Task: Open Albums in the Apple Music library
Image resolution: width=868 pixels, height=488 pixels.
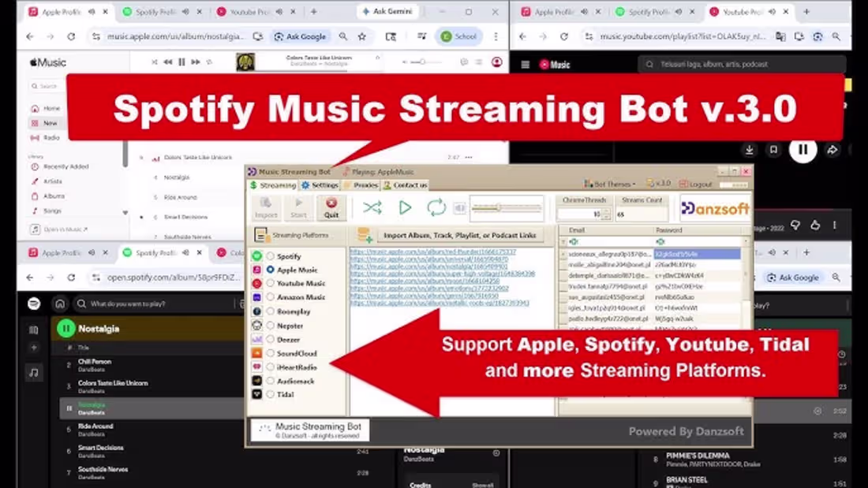Action: (48, 196)
